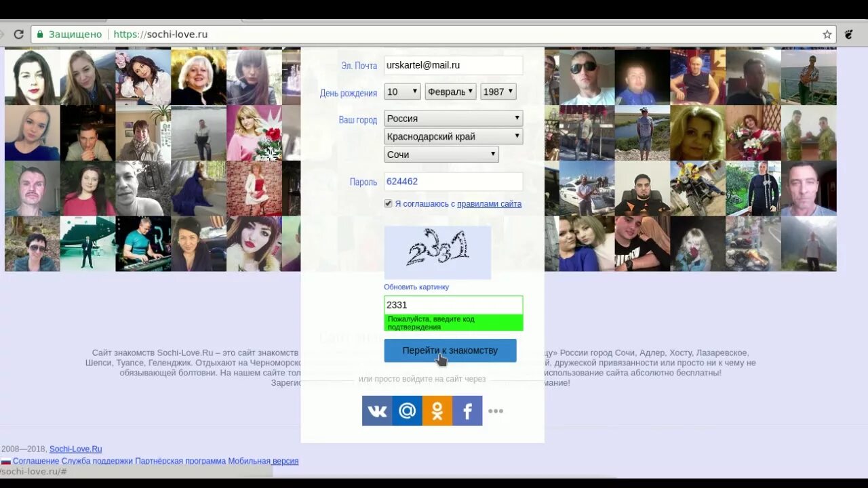
Task: Sign in with the Mail.ru @ icon
Action: click(x=407, y=411)
